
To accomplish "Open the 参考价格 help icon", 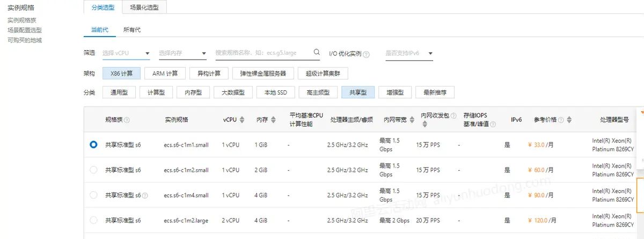I will [x=561, y=120].
